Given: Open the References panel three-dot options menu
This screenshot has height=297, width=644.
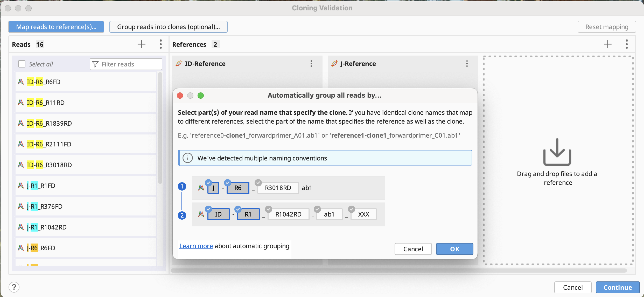Looking at the screenshot, I should [x=627, y=44].
